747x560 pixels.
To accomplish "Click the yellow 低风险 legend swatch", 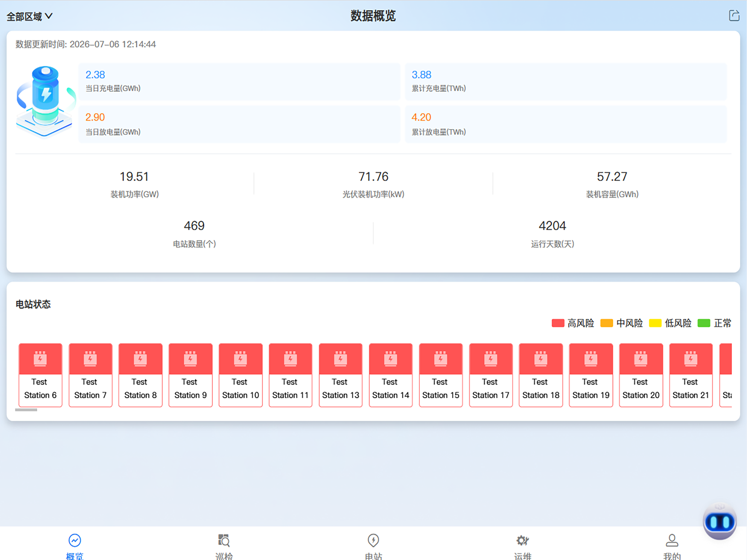I will (655, 323).
